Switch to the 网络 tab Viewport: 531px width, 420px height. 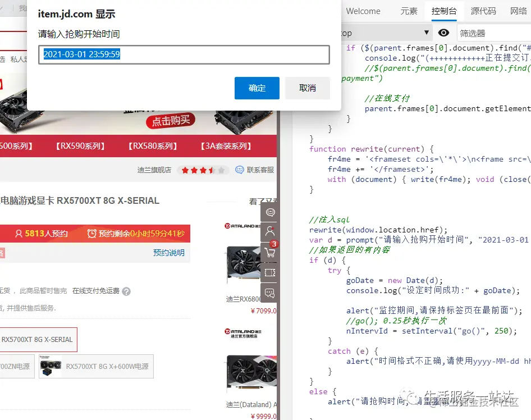pyautogui.click(x=519, y=11)
